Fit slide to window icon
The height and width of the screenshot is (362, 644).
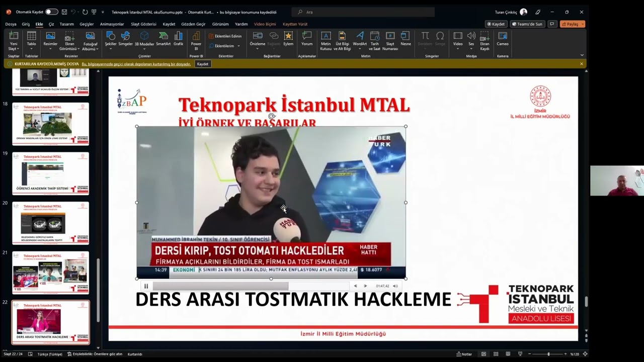click(585, 354)
